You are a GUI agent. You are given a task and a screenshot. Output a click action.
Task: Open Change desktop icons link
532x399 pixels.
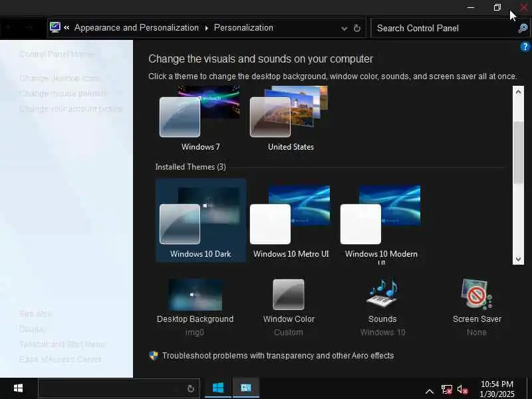pyautogui.click(x=60, y=78)
